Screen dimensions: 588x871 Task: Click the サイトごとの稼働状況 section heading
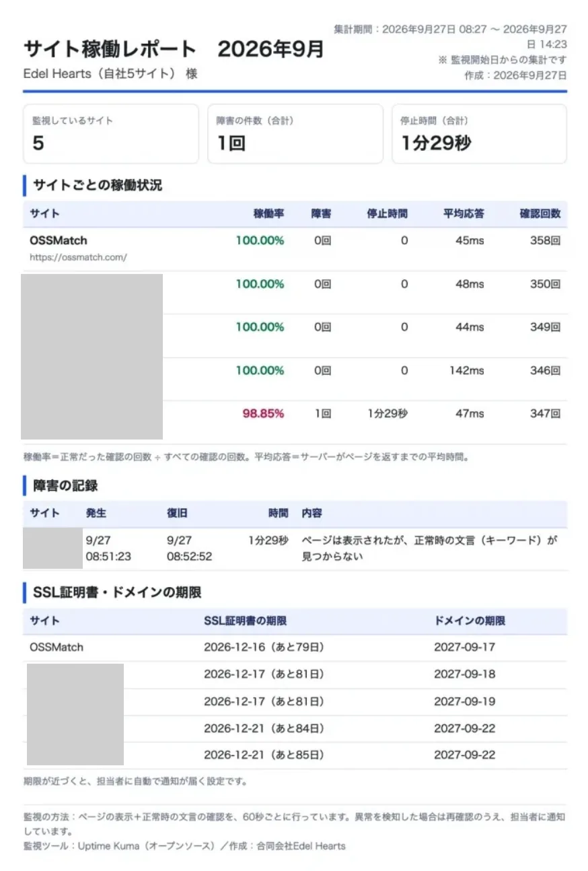pyautogui.click(x=98, y=185)
